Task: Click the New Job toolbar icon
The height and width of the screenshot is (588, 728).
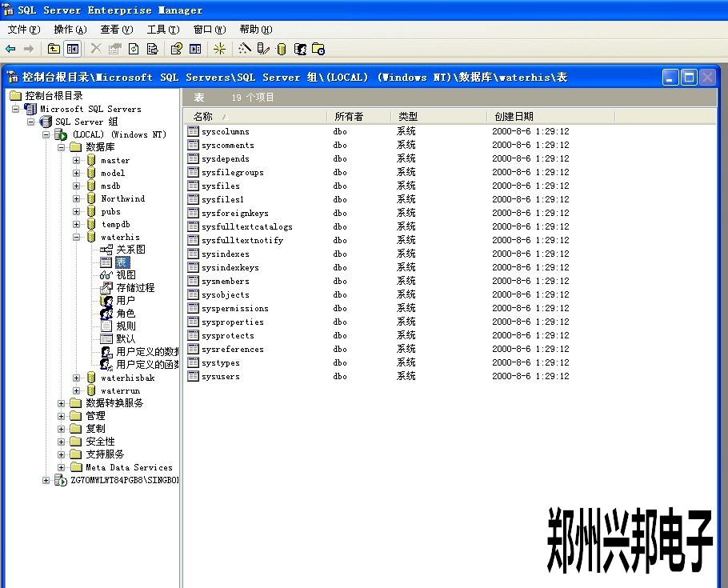Action: (x=318, y=49)
